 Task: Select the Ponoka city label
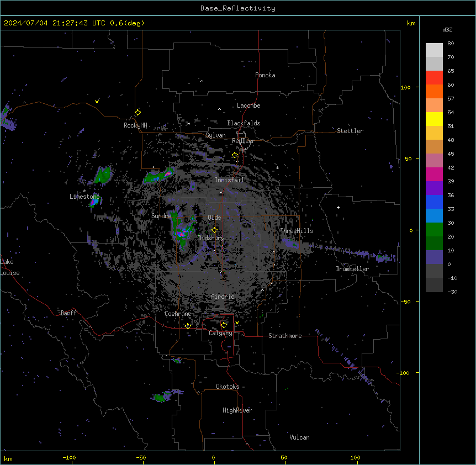pyautogui.click(x=265, y=75)
